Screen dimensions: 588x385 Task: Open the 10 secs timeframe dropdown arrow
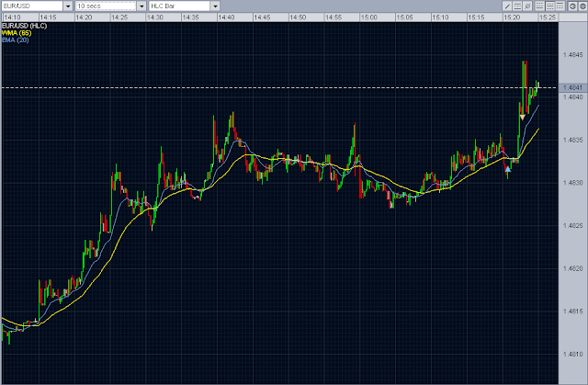pos(141,6)
